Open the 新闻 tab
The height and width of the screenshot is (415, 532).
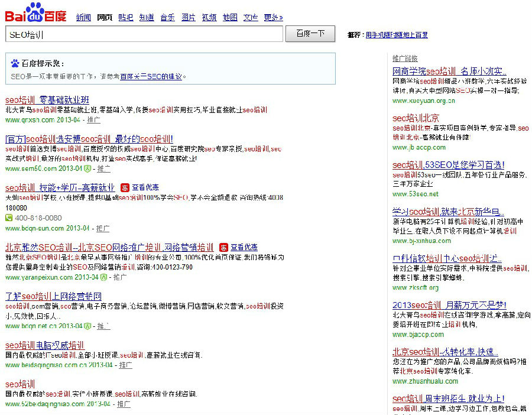point(83,17)
